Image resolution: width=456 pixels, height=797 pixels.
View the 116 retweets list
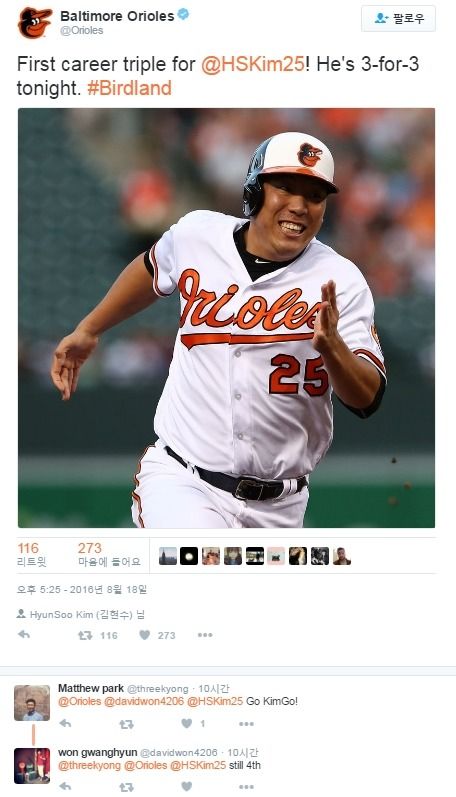[32, 554]
